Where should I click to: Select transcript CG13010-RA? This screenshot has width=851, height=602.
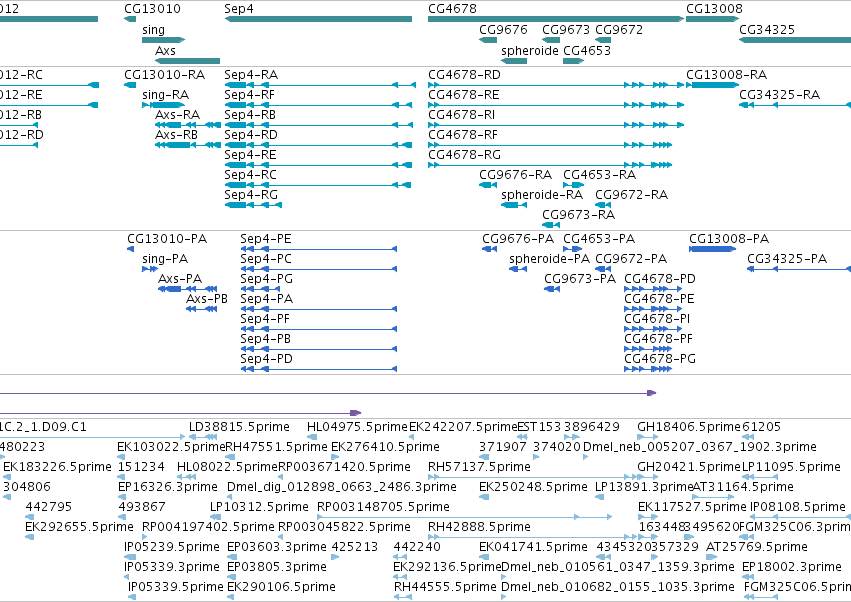point(130,85)
